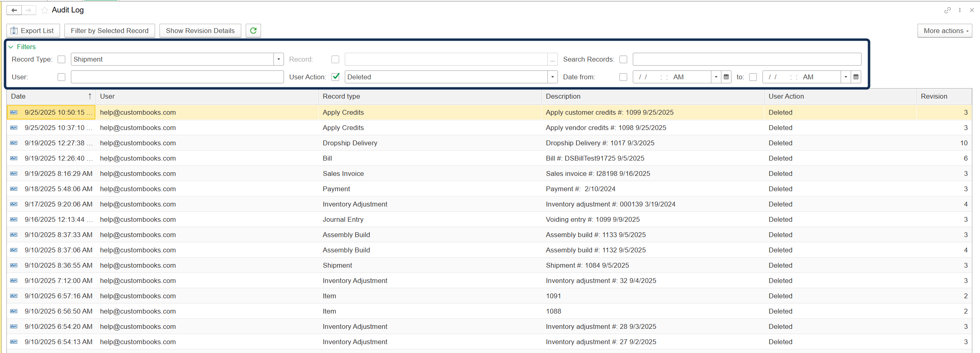980x353 pixels.
Task: Click the vertical three-dot options icon
Action: tap(960, 10)
